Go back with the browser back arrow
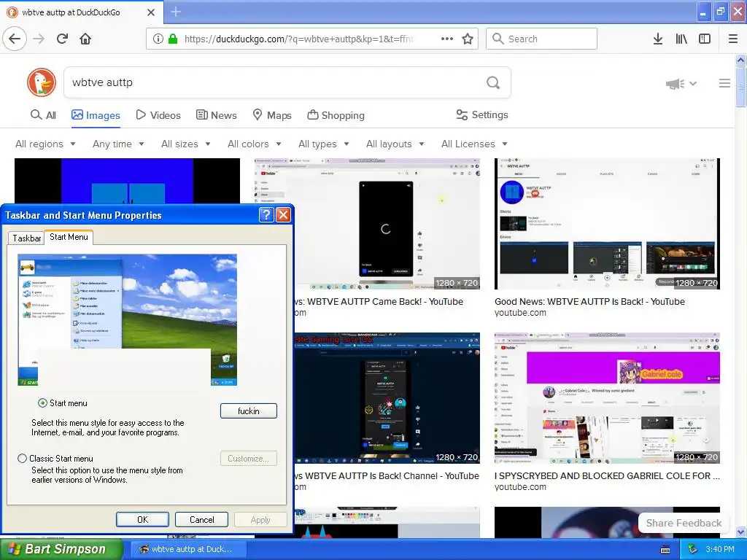This screenshot has width=747, height=560. point(15,39)
